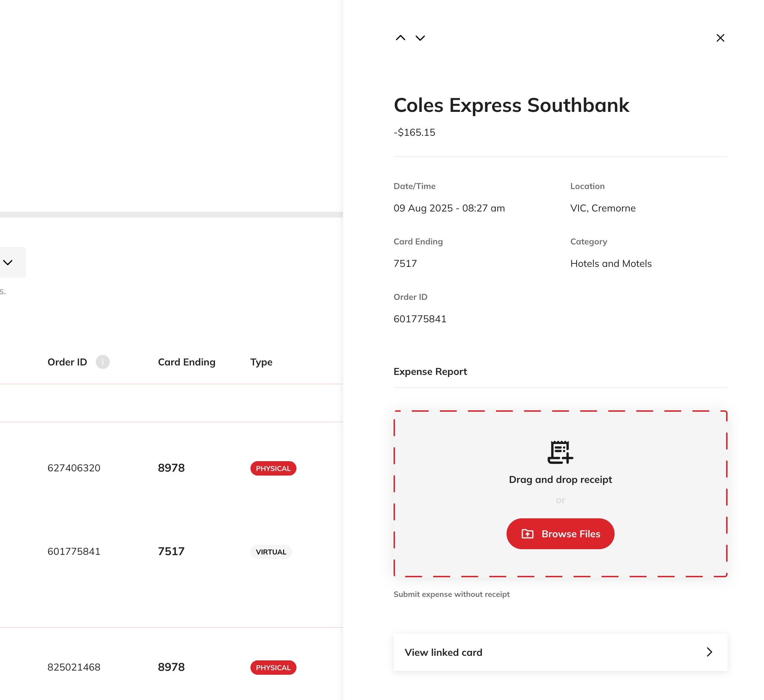Go to previous transaction using up arrow
This screenshot has width=764, height=700.
[400, 38]
